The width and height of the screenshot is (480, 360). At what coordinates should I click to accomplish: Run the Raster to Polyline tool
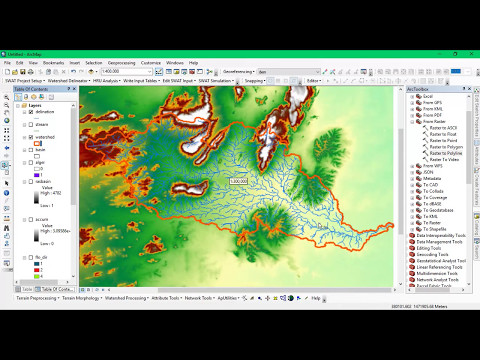[x=446, y=153]
